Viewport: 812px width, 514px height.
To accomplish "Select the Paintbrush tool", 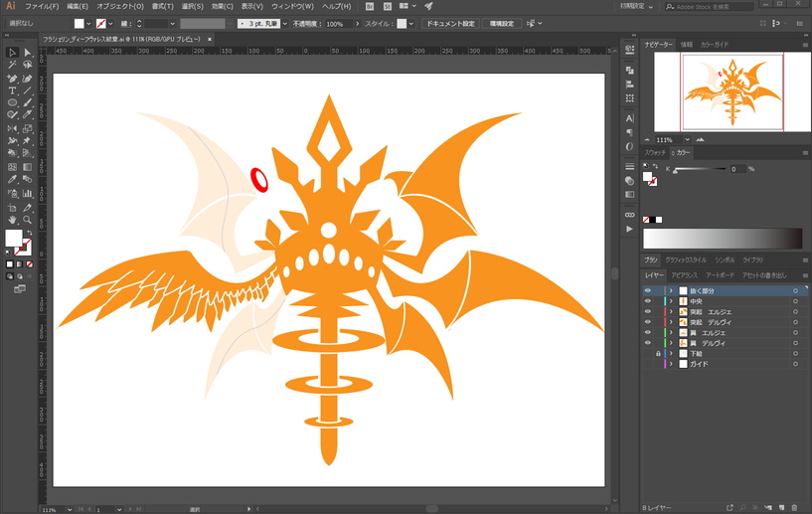I will point(28,102).
